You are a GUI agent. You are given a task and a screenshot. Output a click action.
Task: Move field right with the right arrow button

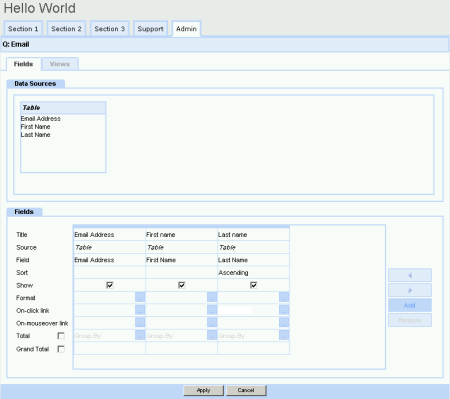pos(410,290)
